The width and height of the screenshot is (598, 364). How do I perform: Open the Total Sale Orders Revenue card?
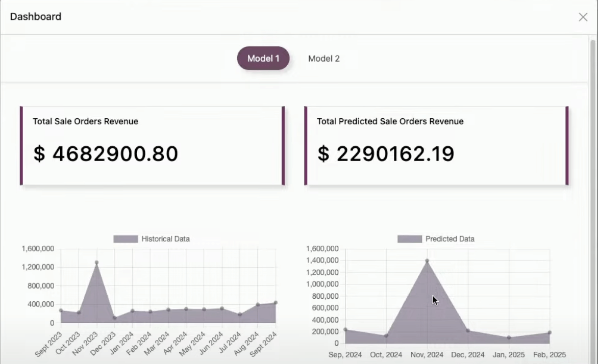[152, 145]
